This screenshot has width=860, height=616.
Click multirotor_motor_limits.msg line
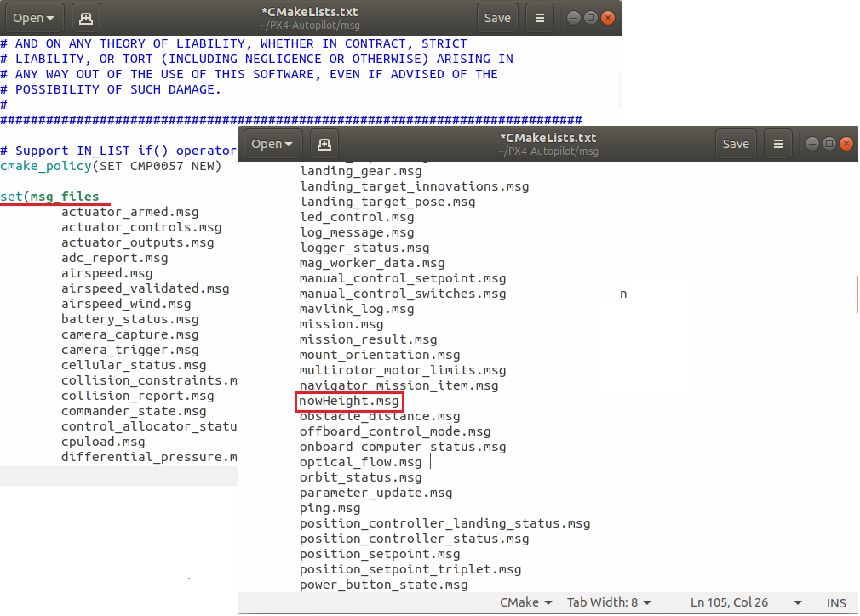[403, 370]
